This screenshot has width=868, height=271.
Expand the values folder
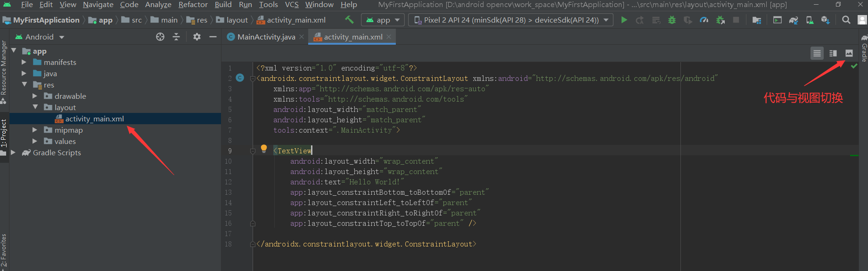click(x=35, y=141)
